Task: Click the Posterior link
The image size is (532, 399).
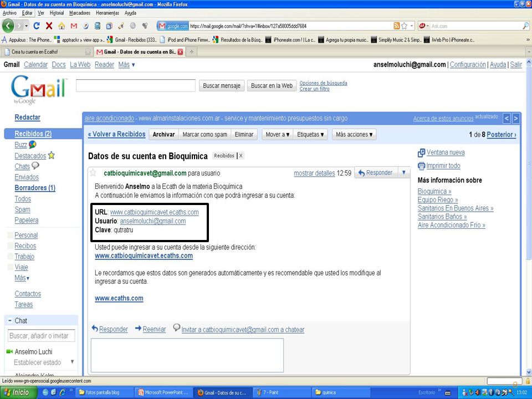Action: [502, 134]
